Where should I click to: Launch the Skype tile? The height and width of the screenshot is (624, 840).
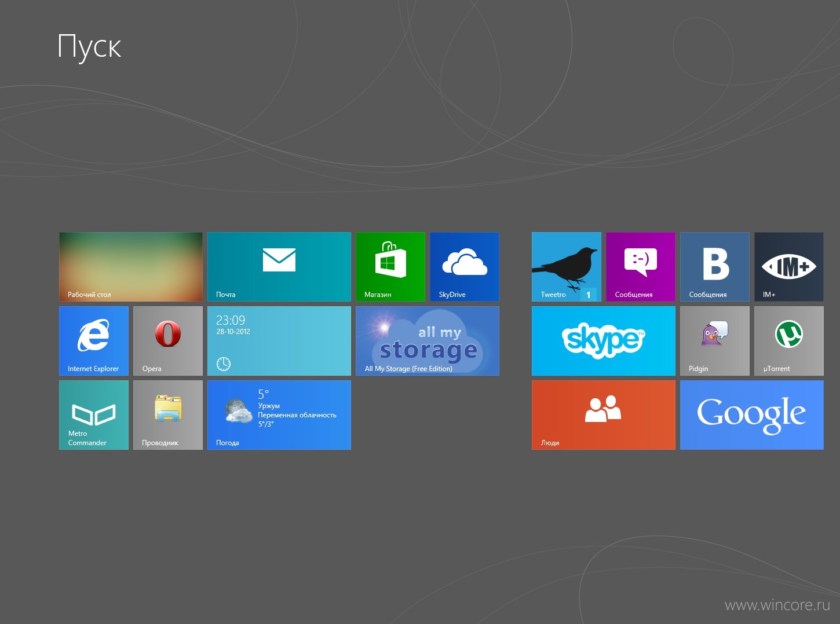click(x=604, y=341)
